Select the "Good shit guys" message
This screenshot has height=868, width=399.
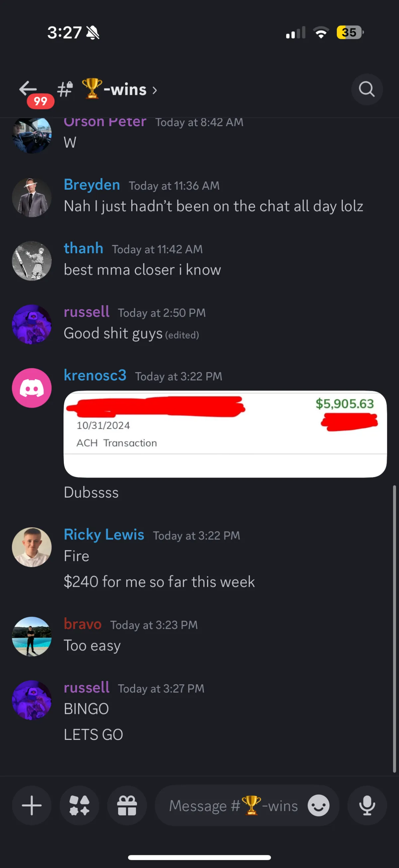113,333
